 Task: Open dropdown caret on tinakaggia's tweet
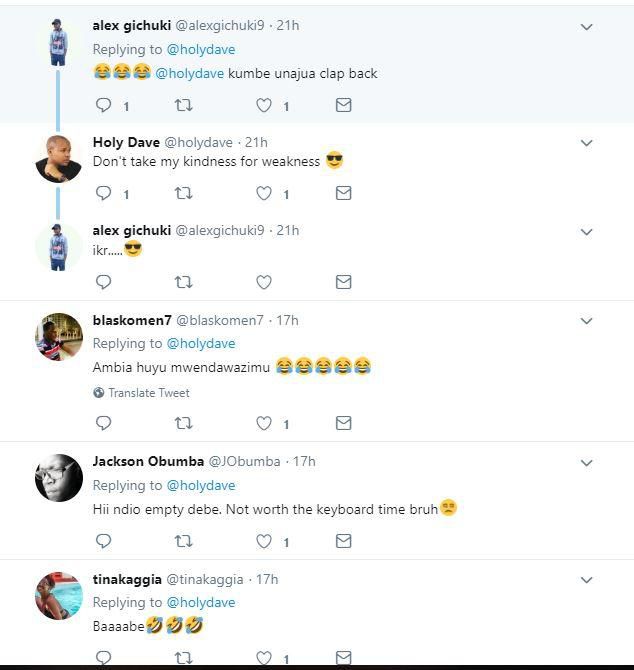(x=587, y=580)
